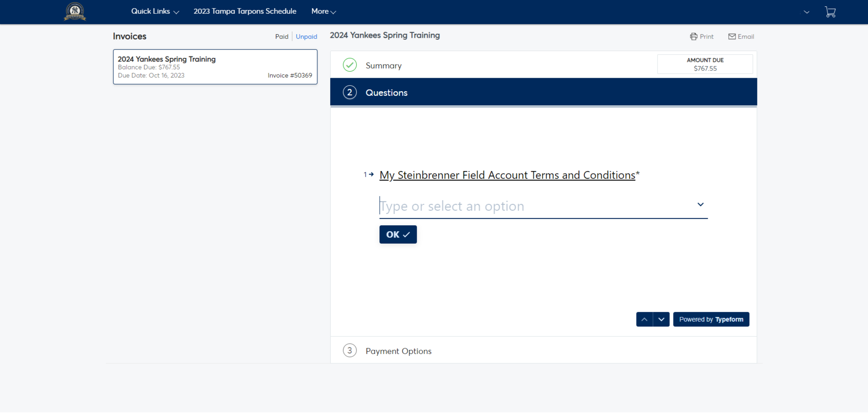The height and width of the screenshot is (416, 868).
Task: Switch to the Unpaid invoices view
Action: 306,36
